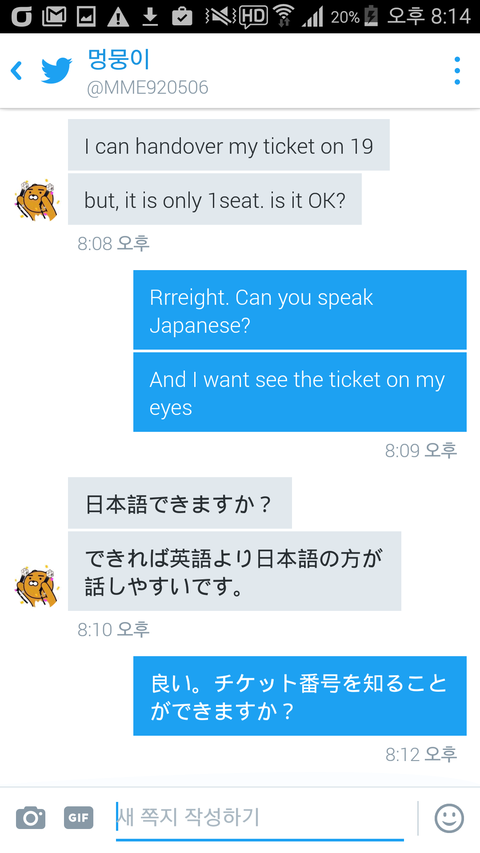Viewport: 480px width, 853px height.
Task: Tap the @MME920506 username handle
Action: [147, 88]
